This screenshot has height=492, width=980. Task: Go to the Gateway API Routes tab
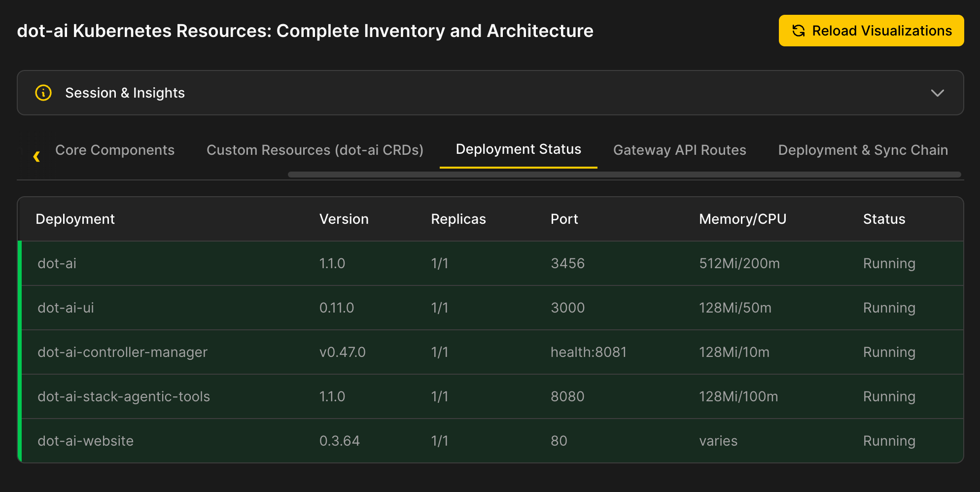click(679, 150)
